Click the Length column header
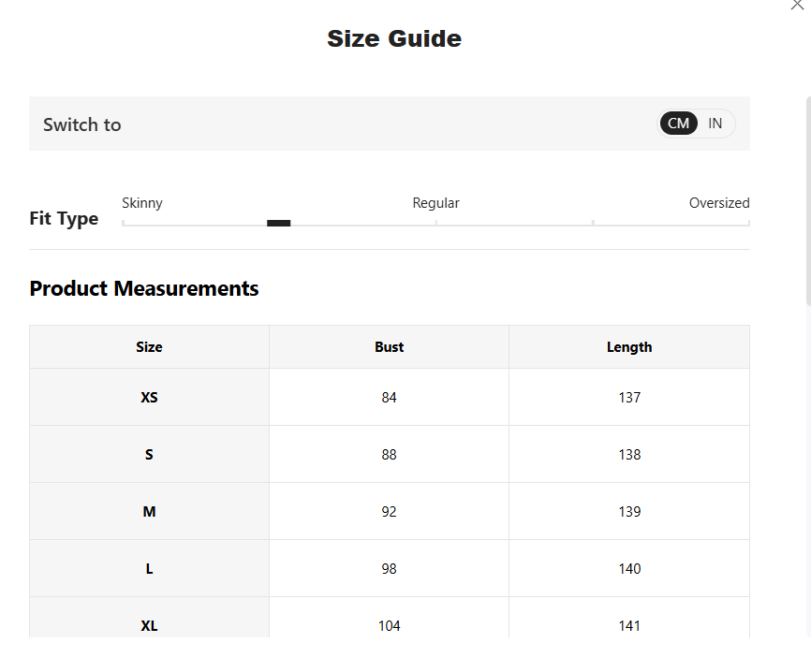Image resolution: width=811 pixels, height=672 pixels. [629, 347]
